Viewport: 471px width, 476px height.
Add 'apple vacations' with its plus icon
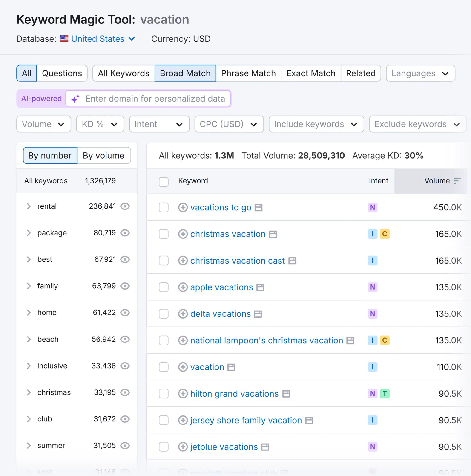tap(183, 287)
